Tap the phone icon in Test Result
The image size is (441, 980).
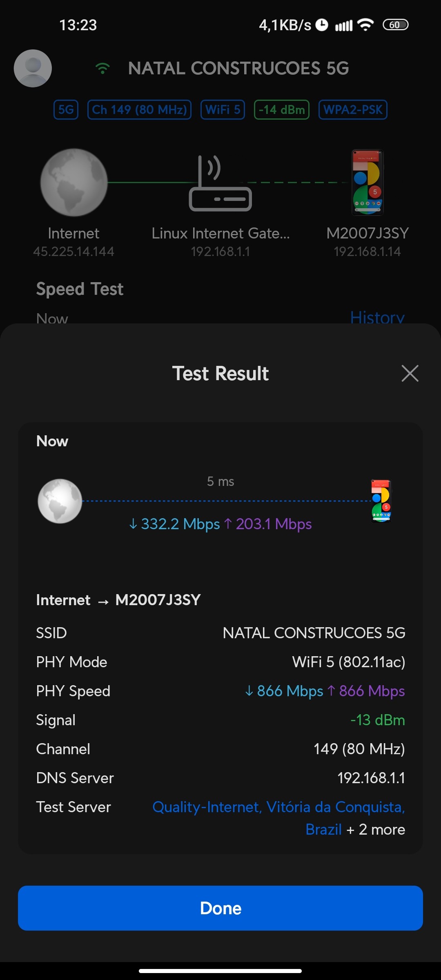coord(381,501)
